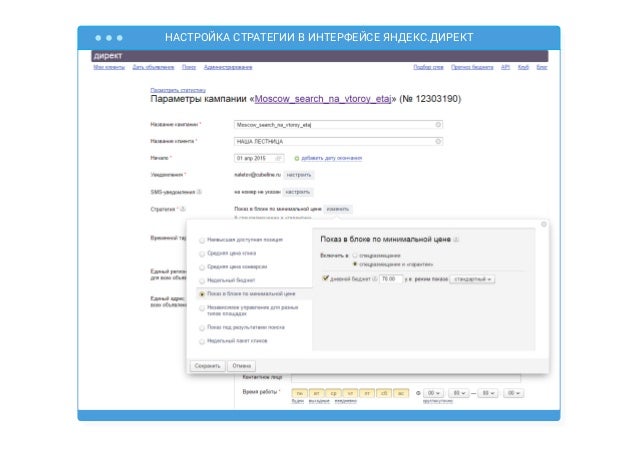Toggle Saturday 'сб' working day button
638x450 pixels.
(x=384, y=393)
